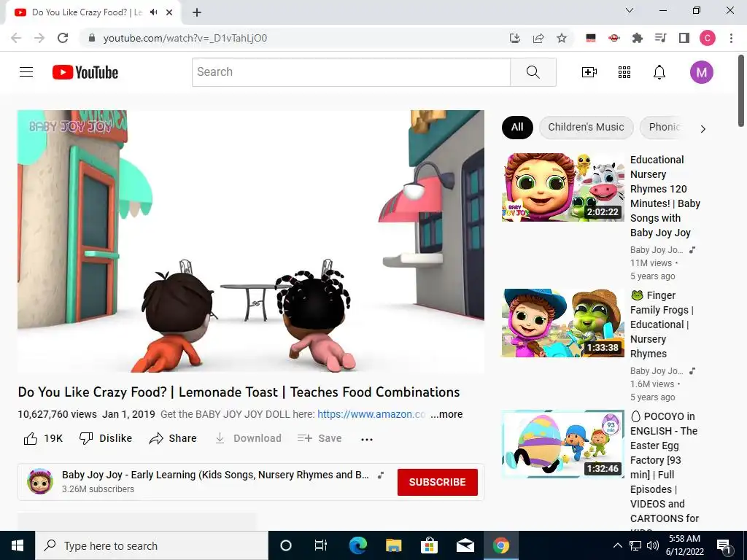Image resolution: width=747 pixels, height=560 pixels.
Task: Click the 3.26M subscribers text
Action: tap(98, 489)
